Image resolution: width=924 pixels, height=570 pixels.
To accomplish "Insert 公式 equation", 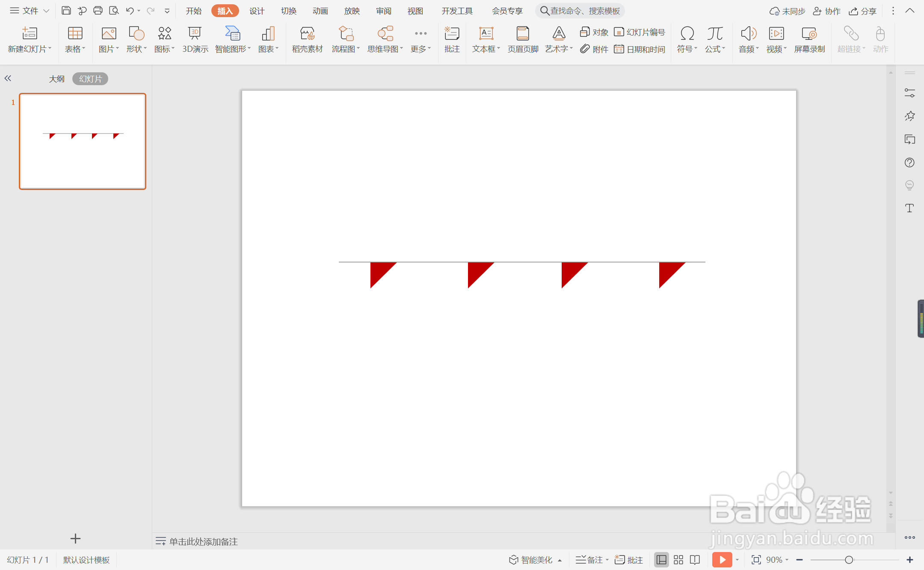I will 715,39.
